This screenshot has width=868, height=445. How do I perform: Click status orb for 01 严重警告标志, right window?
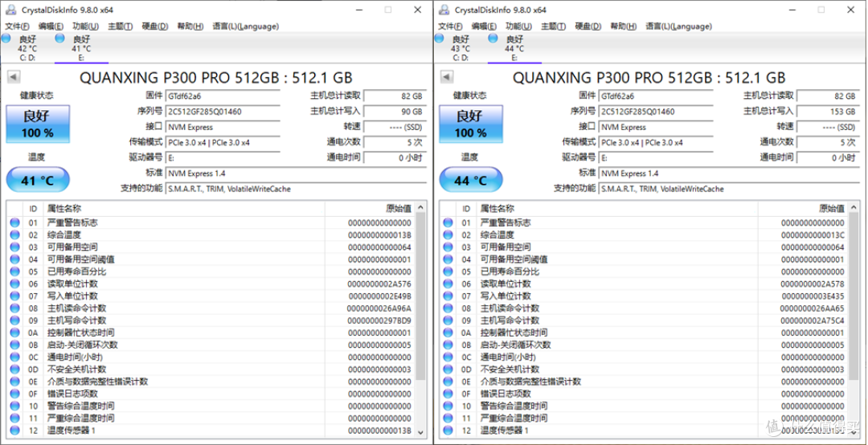pos(448,222)
